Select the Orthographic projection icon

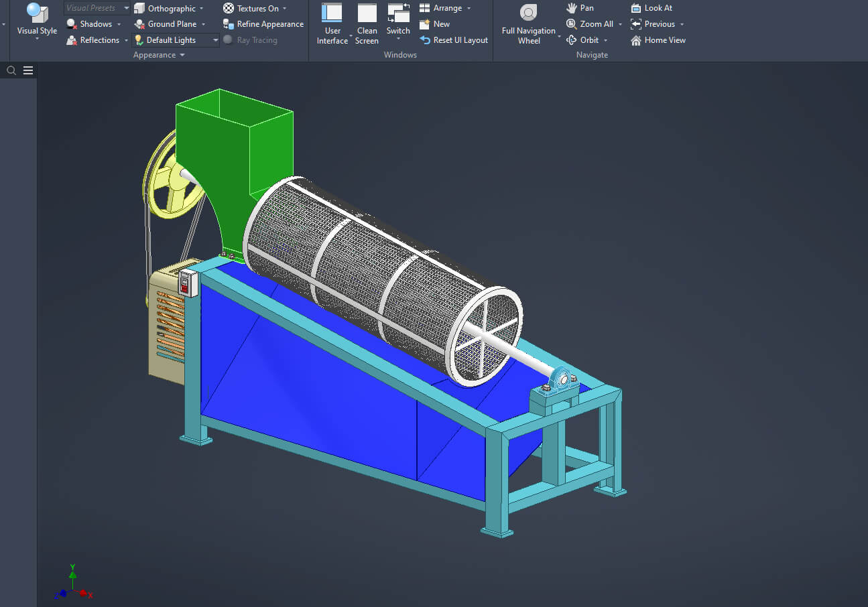(x=139, y=8)
